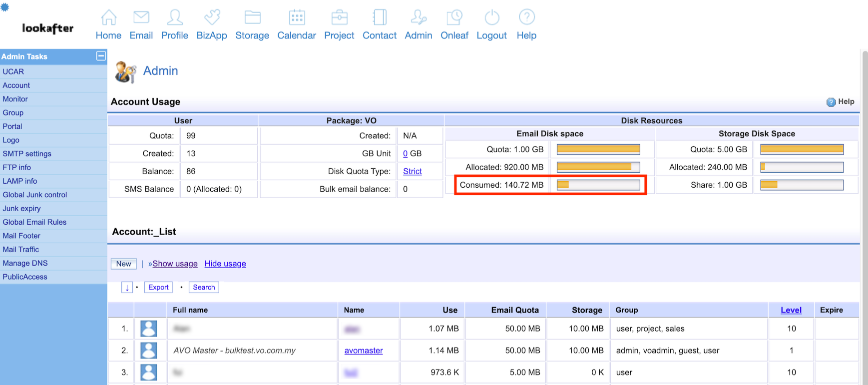Click the down arrow button before Export

(127, 288)
